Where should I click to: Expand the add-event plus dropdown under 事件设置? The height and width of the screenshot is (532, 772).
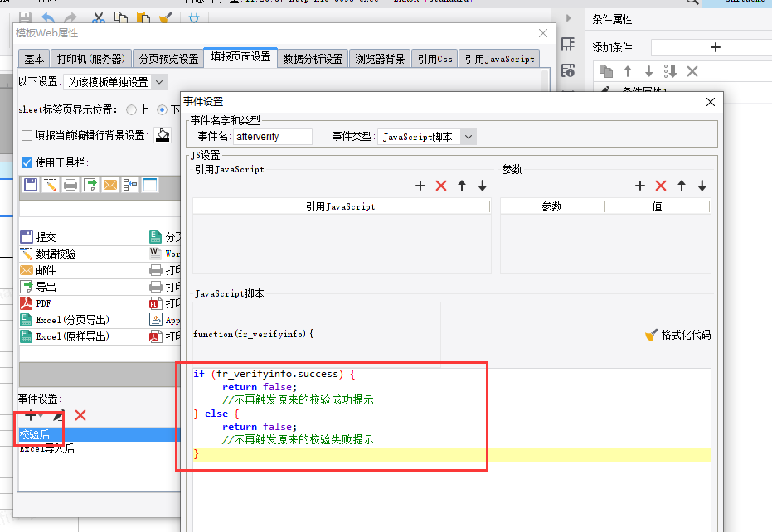[x=33, y=415]
